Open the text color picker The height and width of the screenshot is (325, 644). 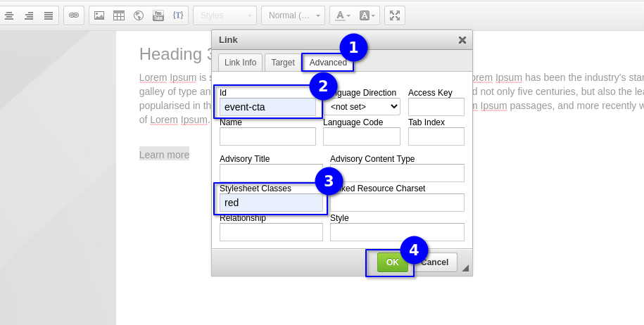click(x=343, y=15)
